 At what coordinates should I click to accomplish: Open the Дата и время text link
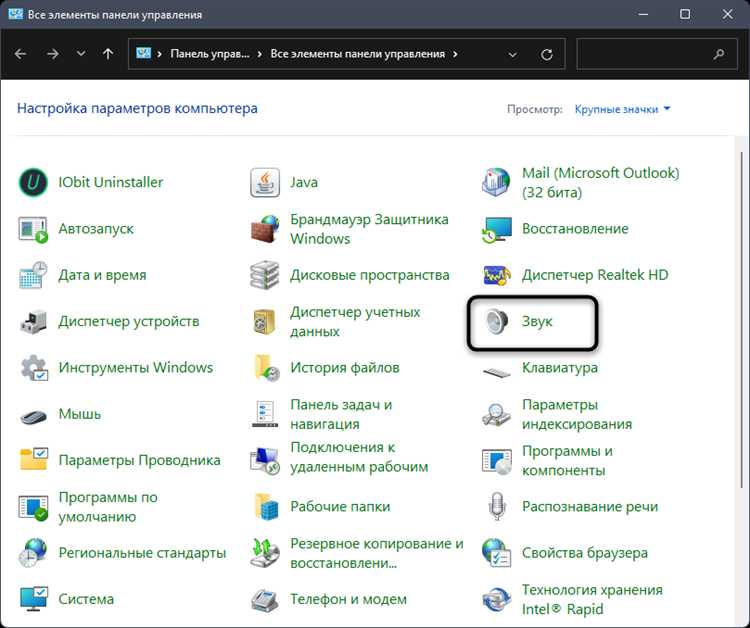(102, 275)
